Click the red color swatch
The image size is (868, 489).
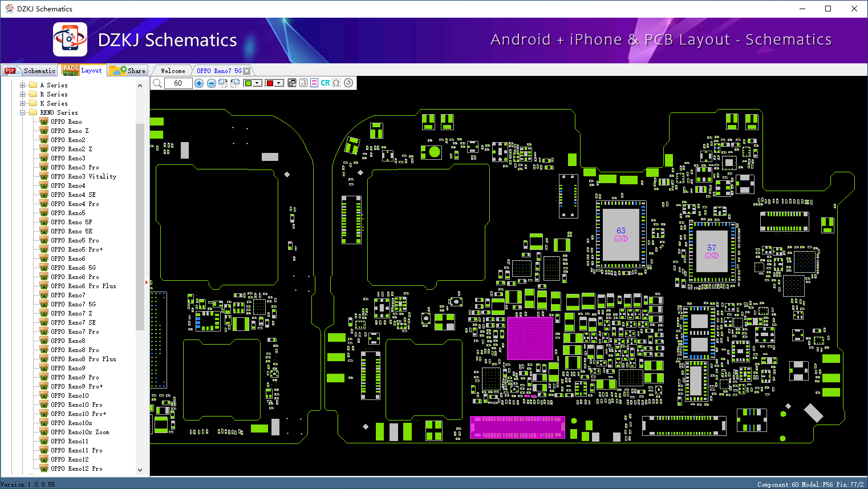point(270,83)
